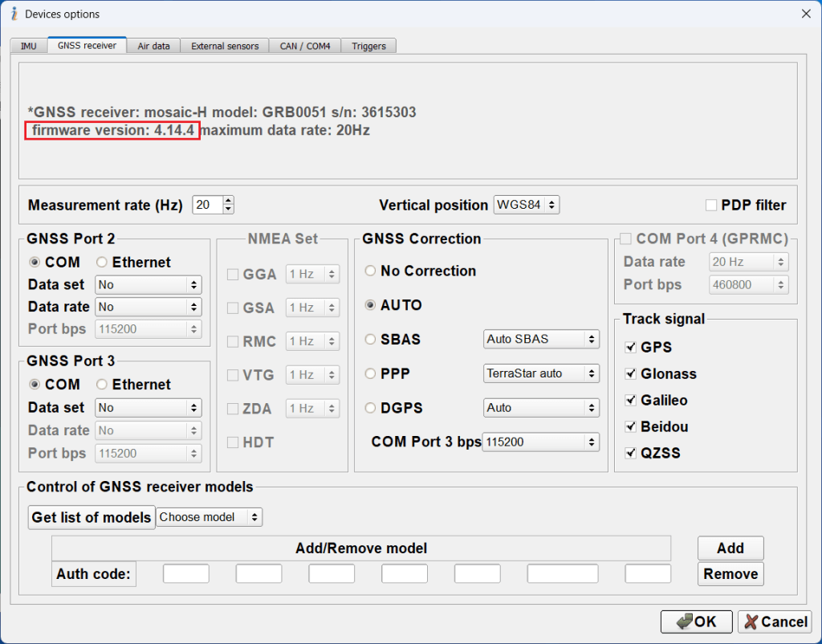Disable Glonass tracking
The width and height of the screenshot is (822, 644).
coord(630,373)
